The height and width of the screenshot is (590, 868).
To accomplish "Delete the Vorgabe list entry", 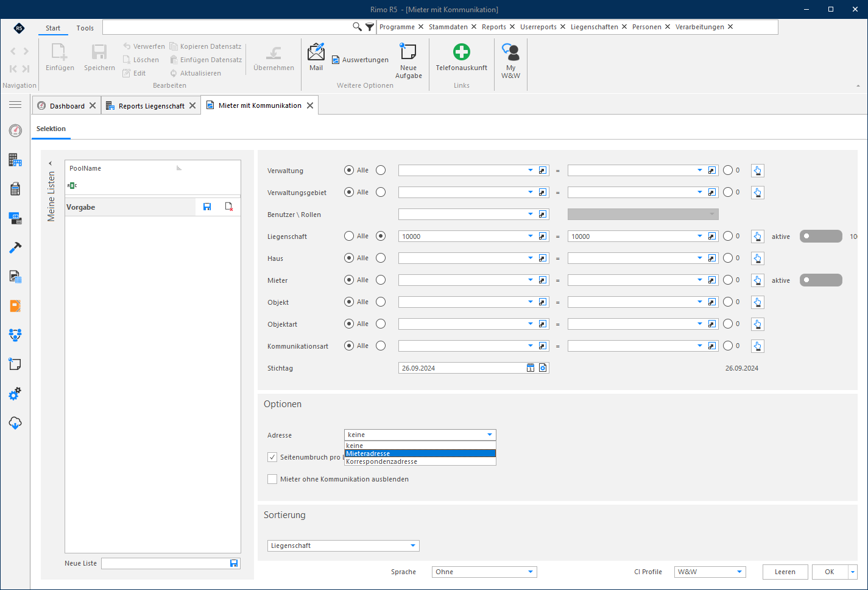I will 229,207.
